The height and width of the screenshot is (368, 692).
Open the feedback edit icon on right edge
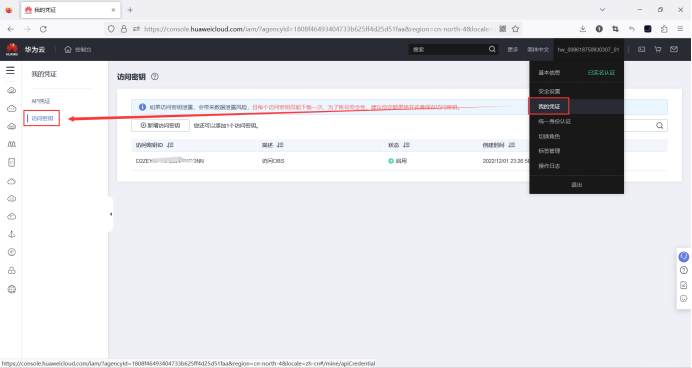point(684,285)
